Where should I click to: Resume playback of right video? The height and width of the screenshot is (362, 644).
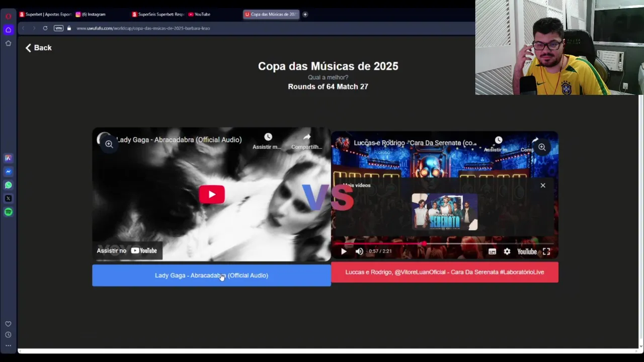344,251
